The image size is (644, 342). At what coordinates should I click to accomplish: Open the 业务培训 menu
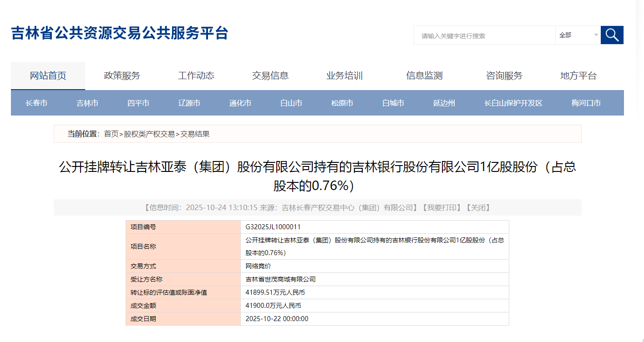pos(345,76)
